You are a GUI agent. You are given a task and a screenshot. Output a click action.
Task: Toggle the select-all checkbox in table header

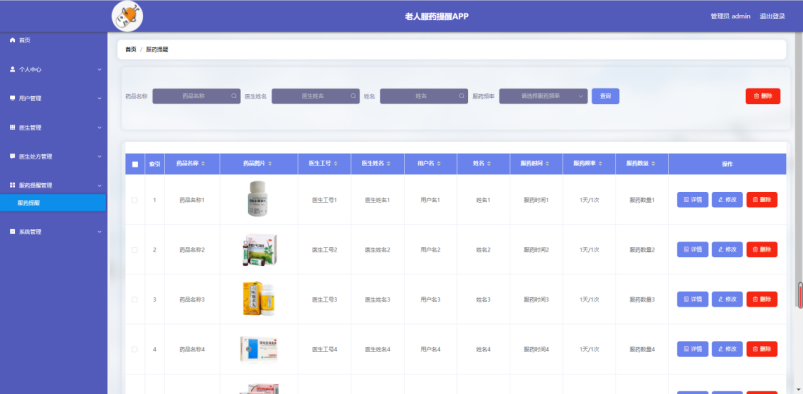(135, 164)
